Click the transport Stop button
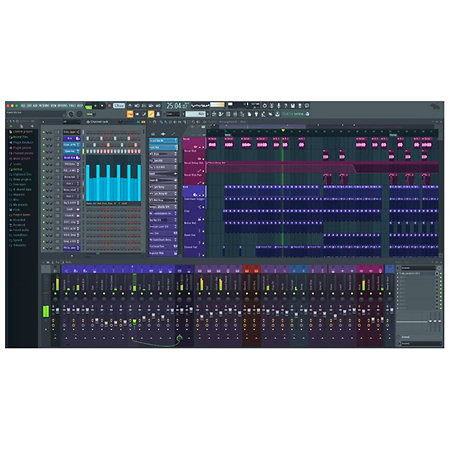 pyautogui.click(x=102, y=106)
